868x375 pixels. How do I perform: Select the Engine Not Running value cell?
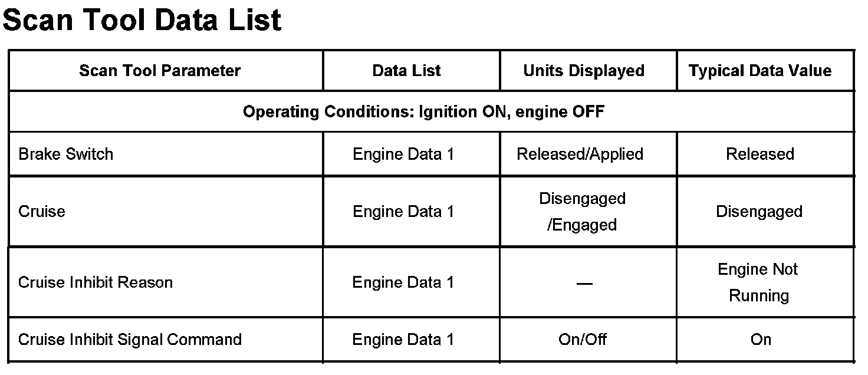click(758, 282)
